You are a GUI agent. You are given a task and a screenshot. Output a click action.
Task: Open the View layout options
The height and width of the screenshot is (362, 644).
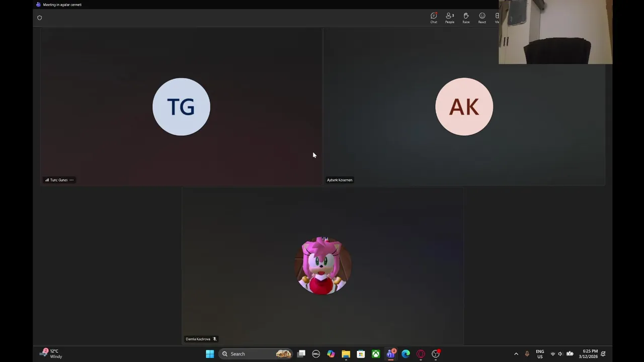(497, 18)
